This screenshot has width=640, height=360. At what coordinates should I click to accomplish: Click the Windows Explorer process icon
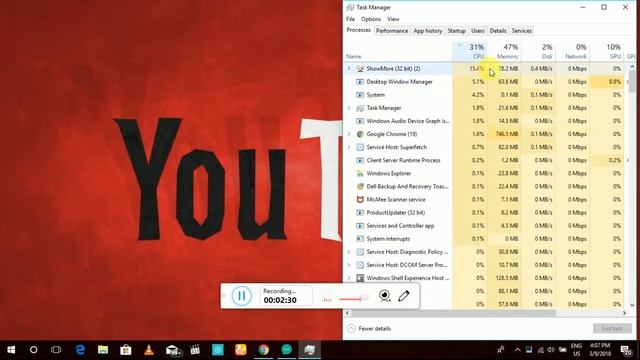[360, 173]
